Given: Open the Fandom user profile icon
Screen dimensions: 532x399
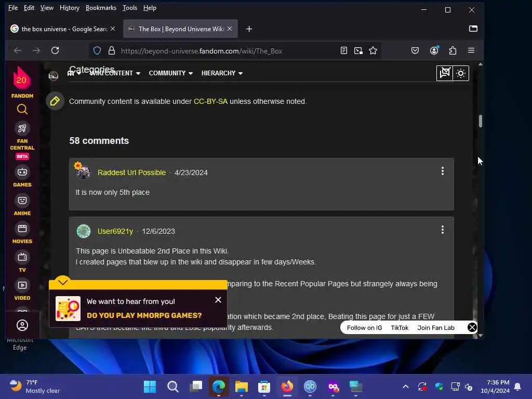Looking at the screenshot, I should coord(22,325).
